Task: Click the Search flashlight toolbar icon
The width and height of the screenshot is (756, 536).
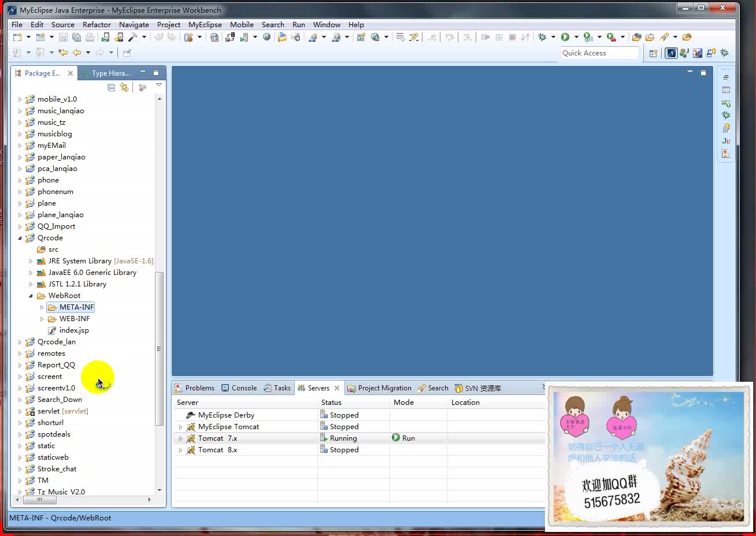Action: point(664,37)
